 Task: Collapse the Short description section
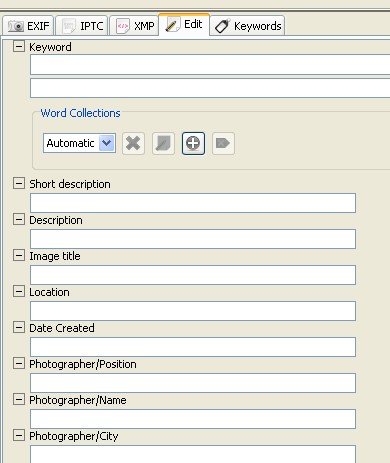19,183
